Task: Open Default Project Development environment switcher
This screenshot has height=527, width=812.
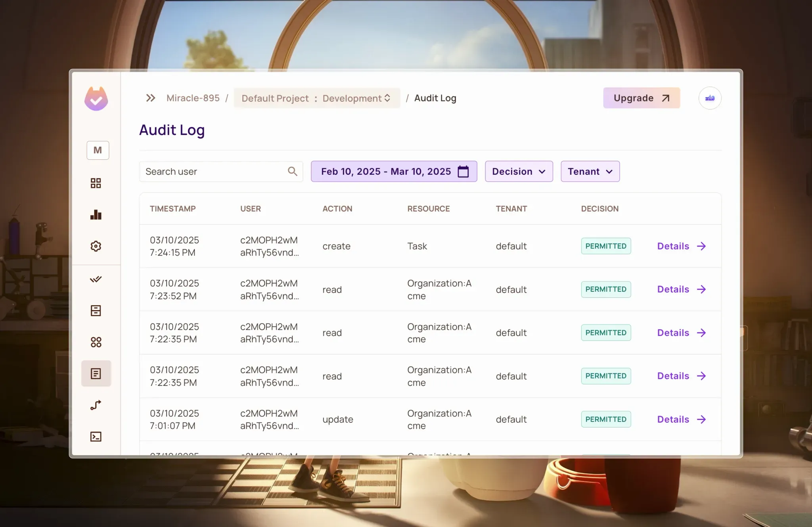Action: 316,98
